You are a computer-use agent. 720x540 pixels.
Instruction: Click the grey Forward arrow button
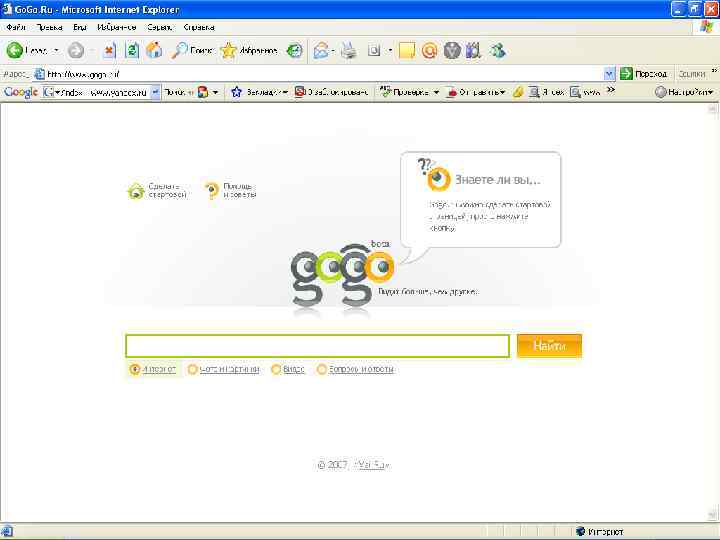76,51
